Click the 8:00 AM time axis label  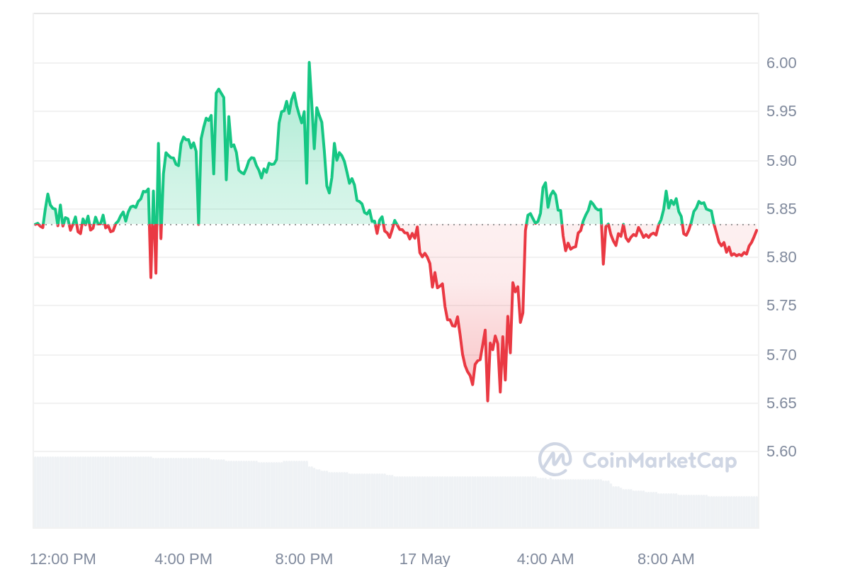tap(666, 559)
